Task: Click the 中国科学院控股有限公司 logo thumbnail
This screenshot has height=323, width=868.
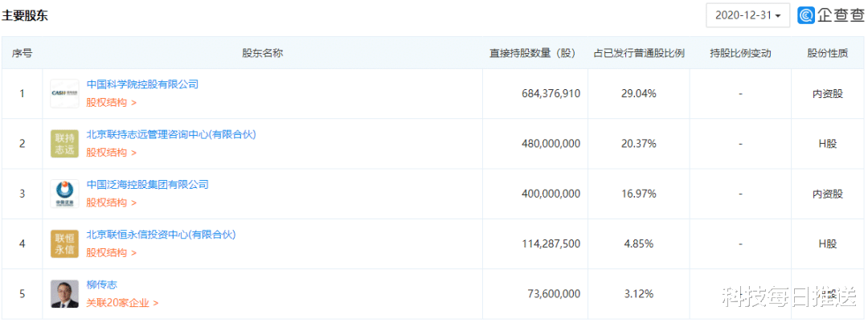Action: (65, 93)
